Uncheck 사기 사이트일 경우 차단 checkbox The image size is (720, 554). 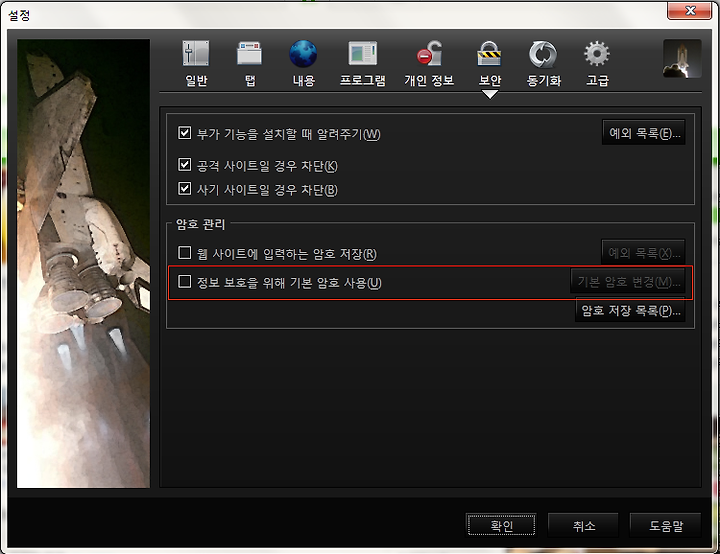pos(185,188)
